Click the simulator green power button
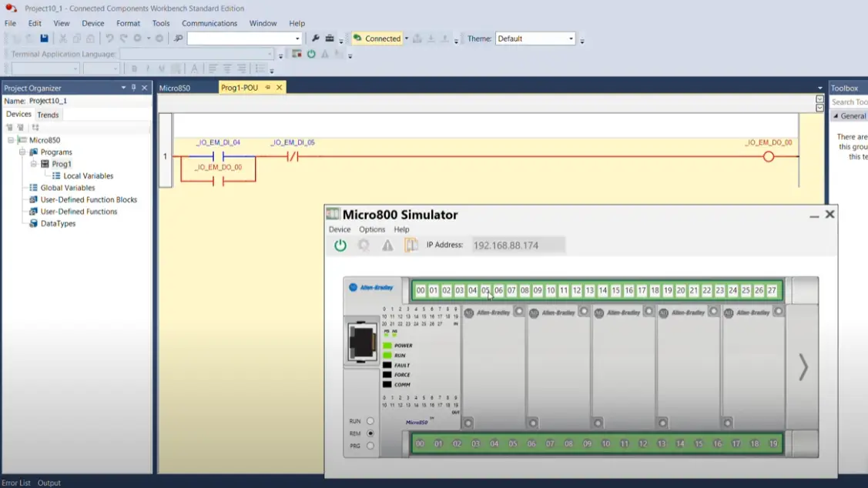Image resolution: width=868 pixels, height=488 pixels. pyautogui.click(x=340, y=246)
